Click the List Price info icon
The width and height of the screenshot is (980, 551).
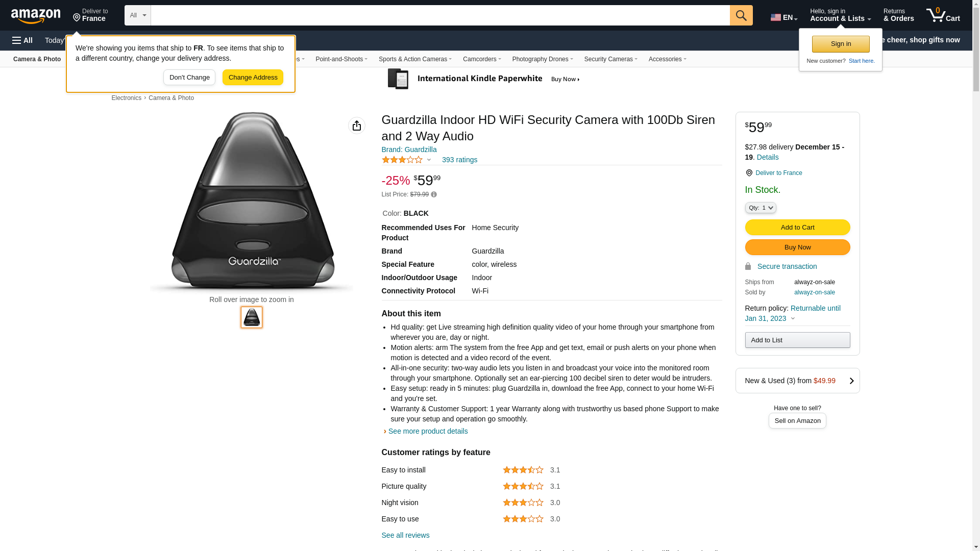[x=434, y=194]
